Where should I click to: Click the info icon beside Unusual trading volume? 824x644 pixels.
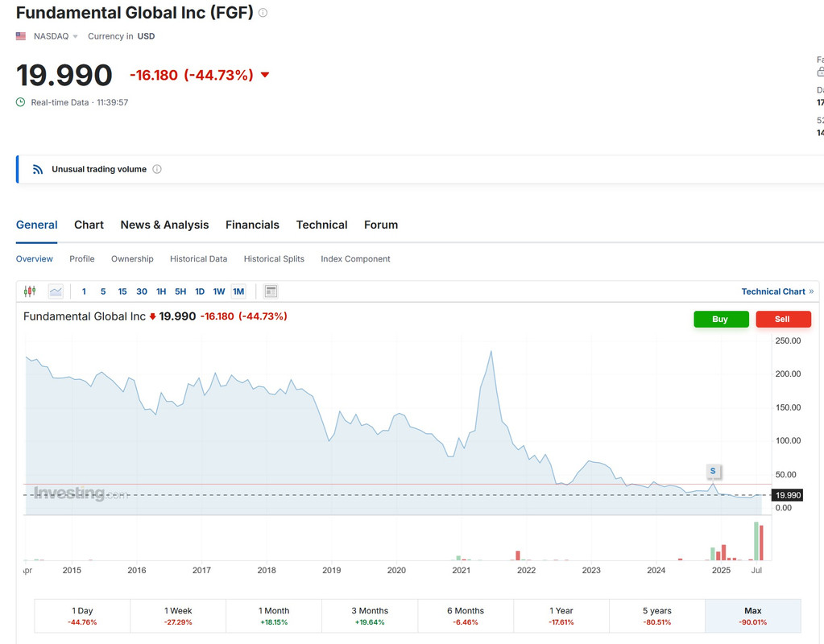coord(156,169)
